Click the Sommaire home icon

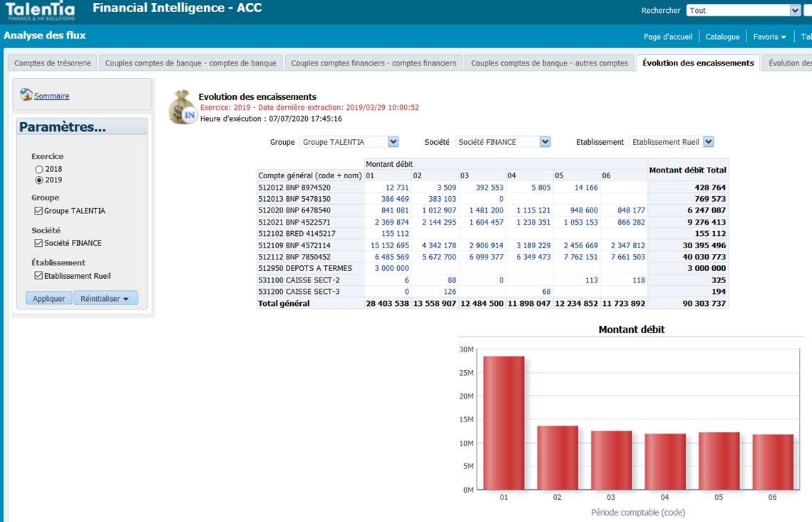coord(26,95)
